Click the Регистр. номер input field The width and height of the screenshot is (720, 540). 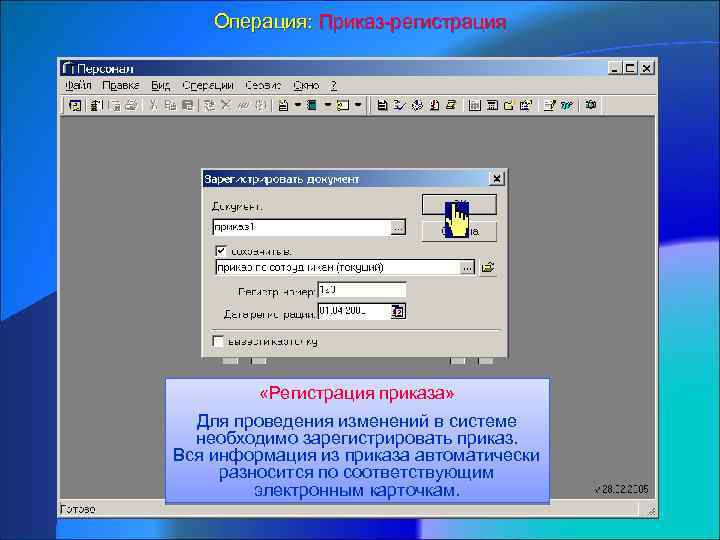[x=362, y=290]
